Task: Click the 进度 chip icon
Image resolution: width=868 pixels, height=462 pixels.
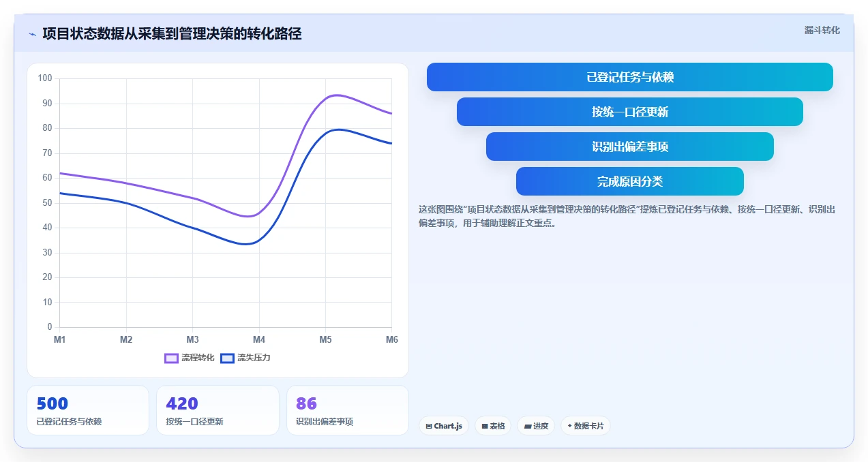Action: pos(528,426)
